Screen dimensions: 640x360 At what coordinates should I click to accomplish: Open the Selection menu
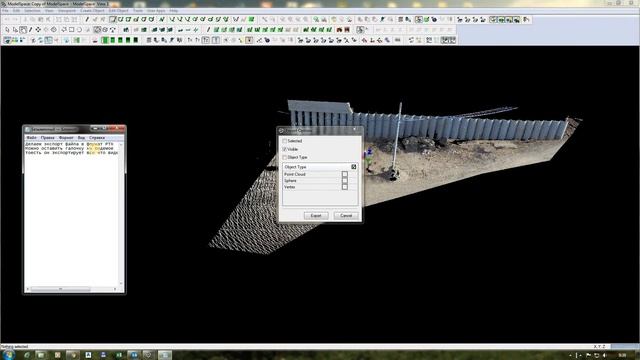tap(32, 11)
